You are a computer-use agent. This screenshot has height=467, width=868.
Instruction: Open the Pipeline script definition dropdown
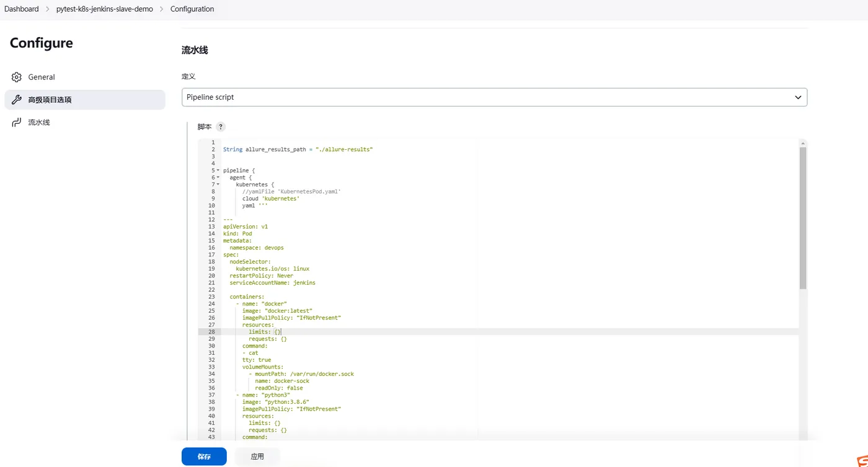(494, 97)
